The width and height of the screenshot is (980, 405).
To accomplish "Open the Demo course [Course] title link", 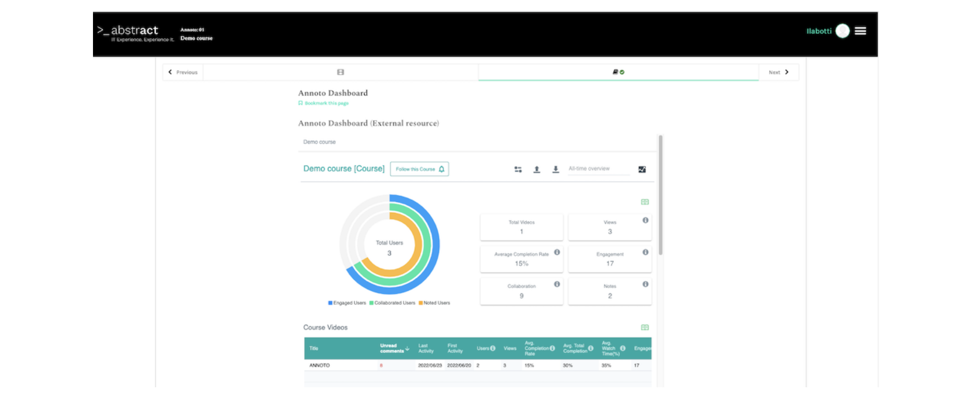I will point(344,169).
